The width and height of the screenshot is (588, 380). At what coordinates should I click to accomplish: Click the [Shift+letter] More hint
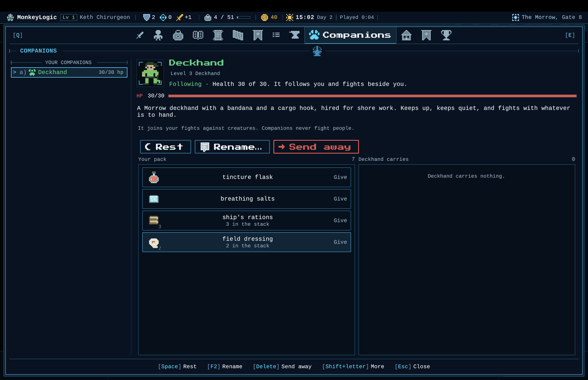(x=353, y=367)
